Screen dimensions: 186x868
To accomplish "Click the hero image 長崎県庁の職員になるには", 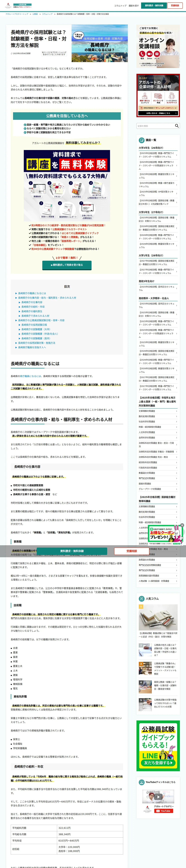I will (x=100, y=43).
